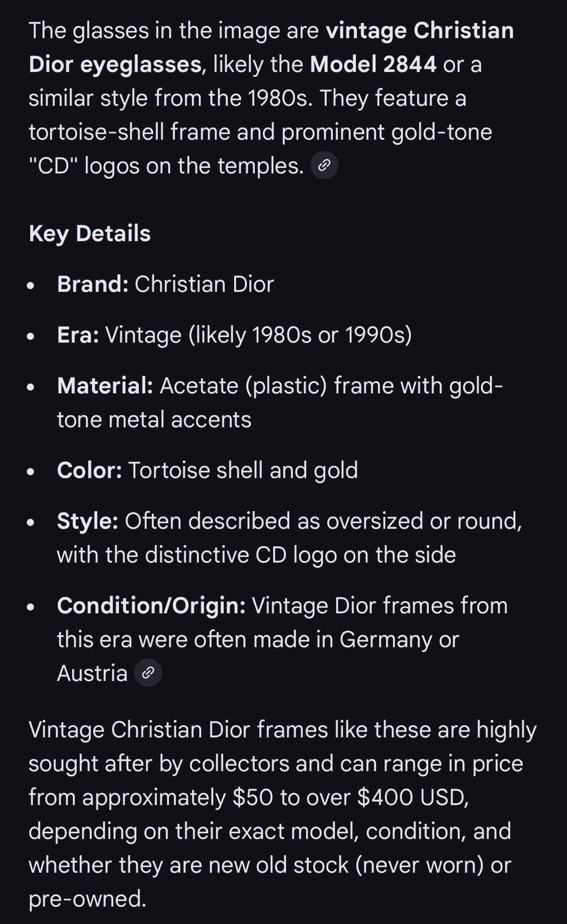Open the citation link icon beside "Austria"
Viewport: 567px width, 924px height.
[x=148, y=673]
